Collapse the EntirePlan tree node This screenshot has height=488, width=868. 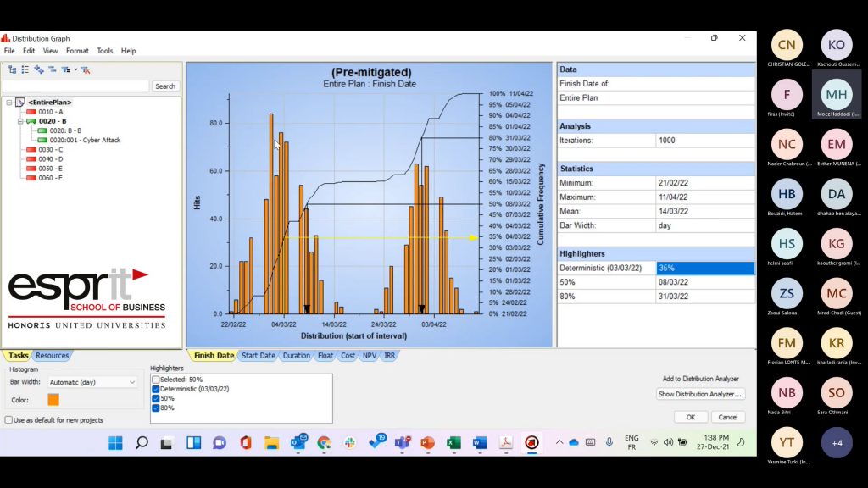pos(9,103)
